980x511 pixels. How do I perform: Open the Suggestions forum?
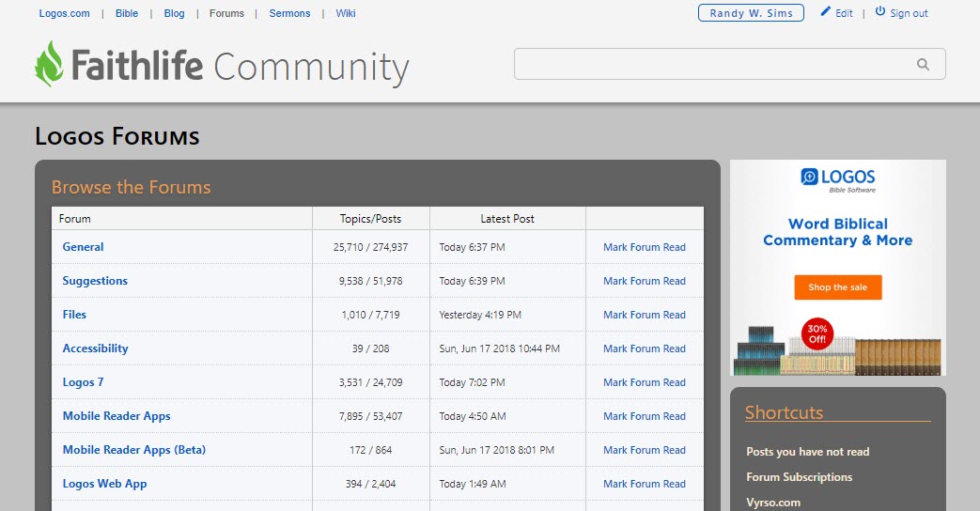pos(95,281)
